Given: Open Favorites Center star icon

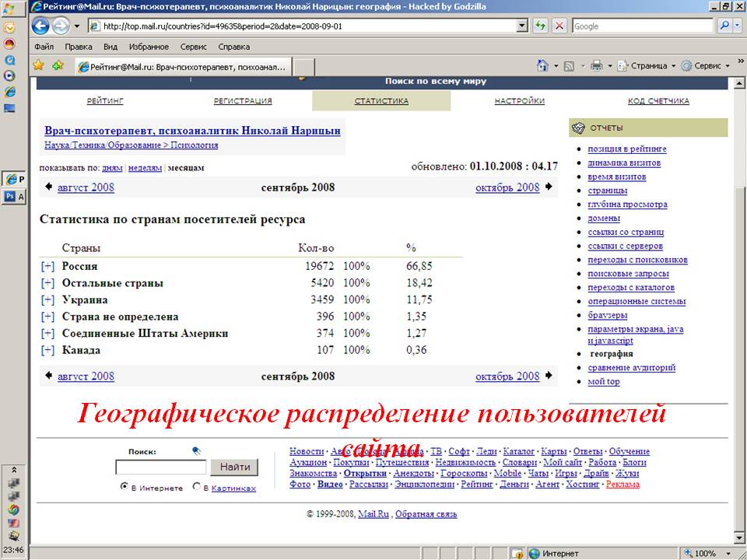Looking at the screenshot, I should [x=38, y=65].
